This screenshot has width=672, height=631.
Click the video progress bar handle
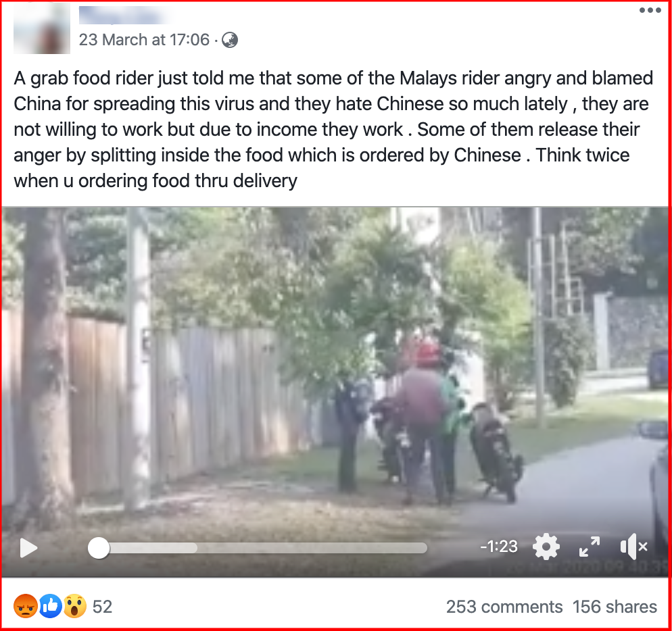pos(99,548)
